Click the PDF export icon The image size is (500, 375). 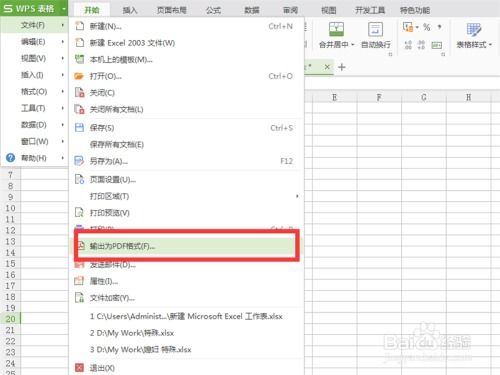click(81, 246)
